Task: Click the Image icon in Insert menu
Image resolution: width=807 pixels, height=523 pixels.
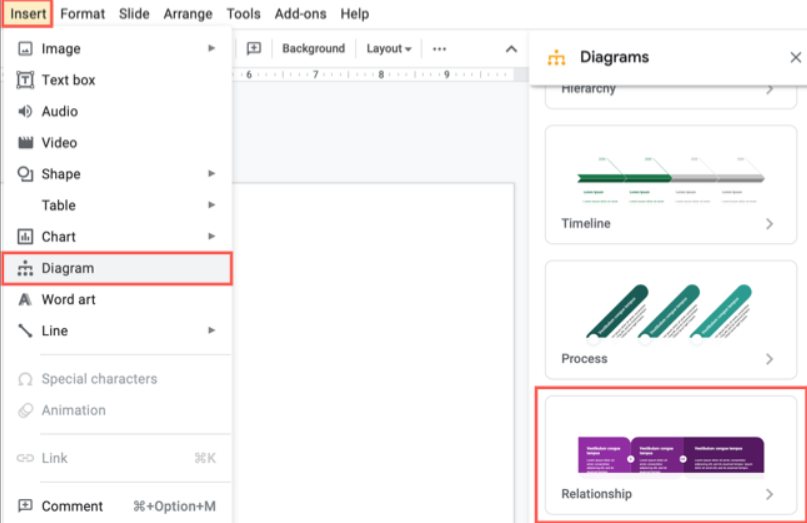Action: 25,49
